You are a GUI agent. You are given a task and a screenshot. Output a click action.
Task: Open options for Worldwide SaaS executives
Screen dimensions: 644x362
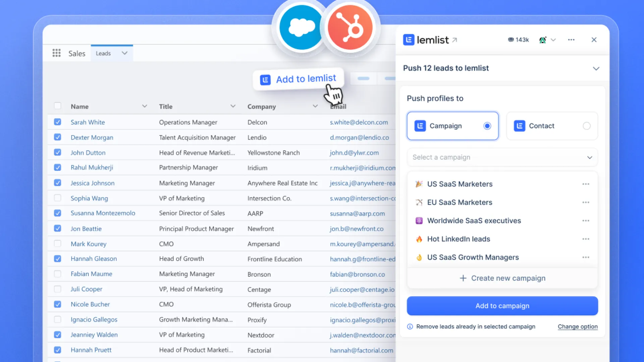pyautogui.click(x=586, y=221)
